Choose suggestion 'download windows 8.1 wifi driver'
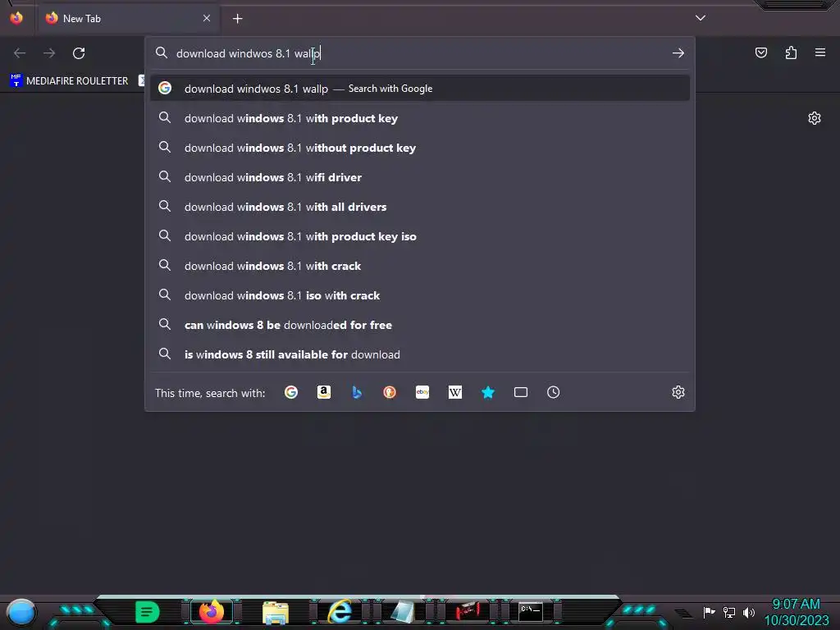The height and width of the screenshot is (630, 840). pyautogui.click(x=420, y=177)
